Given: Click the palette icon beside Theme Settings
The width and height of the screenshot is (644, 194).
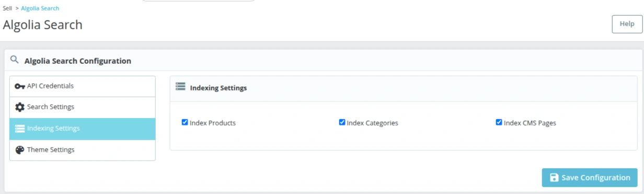Looking at the screenshot, I should (20, 150).
